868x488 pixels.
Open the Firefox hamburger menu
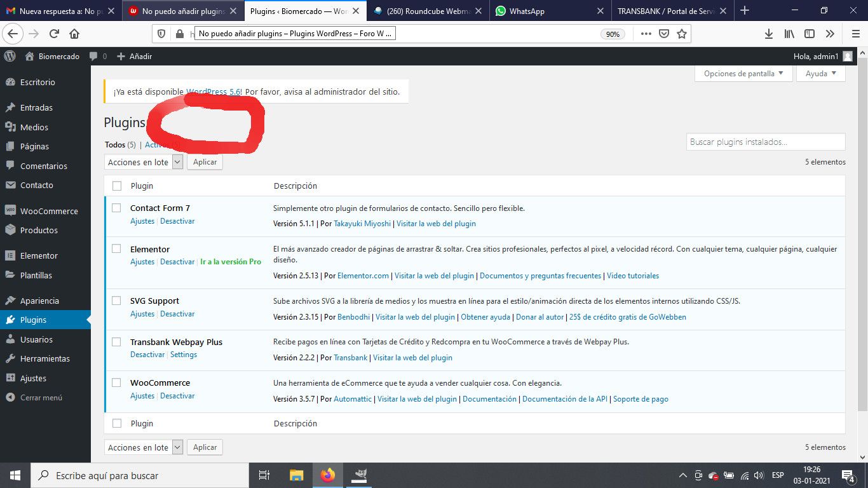[855, 34]
